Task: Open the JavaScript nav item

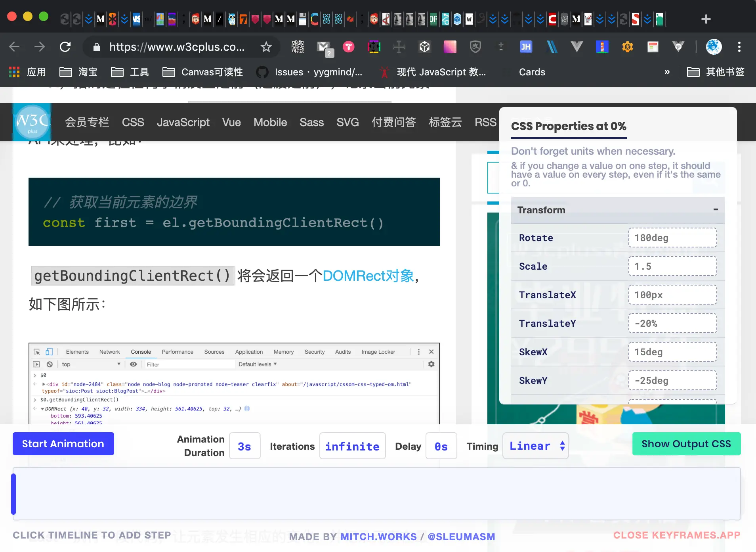Action: pos(183,122)
